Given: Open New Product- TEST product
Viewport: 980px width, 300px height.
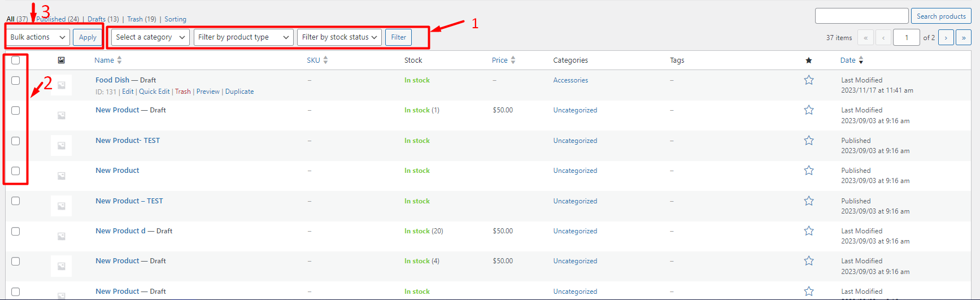Looking at the screenshot, I should click(128, 141).
